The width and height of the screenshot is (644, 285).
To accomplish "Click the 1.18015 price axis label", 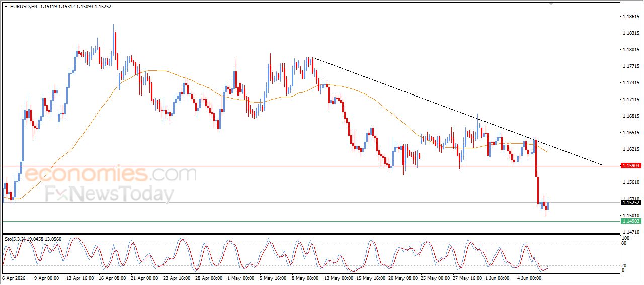I will (630, 50).
